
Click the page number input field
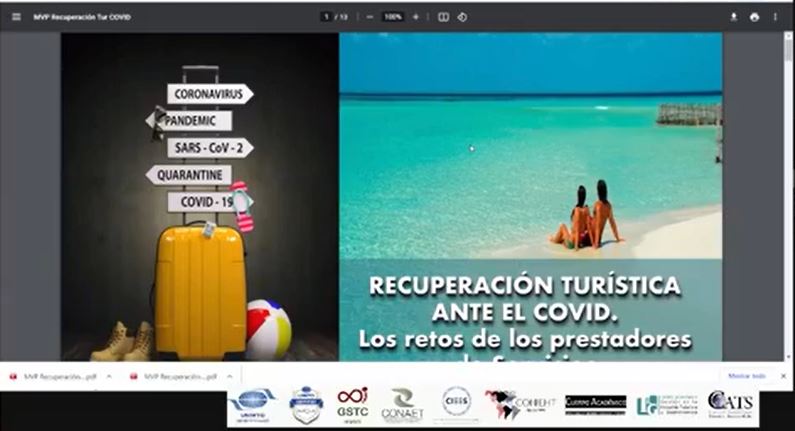pyautogui.click(x=326, y=17)
